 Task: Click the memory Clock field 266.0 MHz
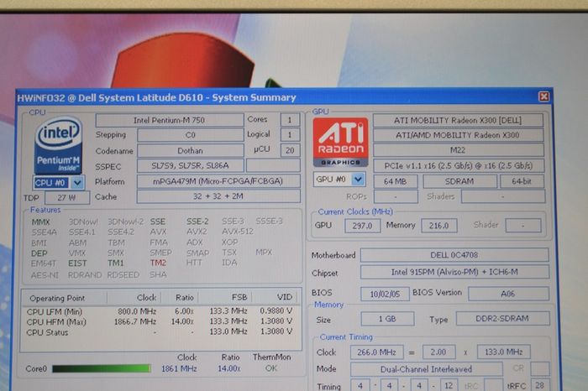tap(377, 352)
